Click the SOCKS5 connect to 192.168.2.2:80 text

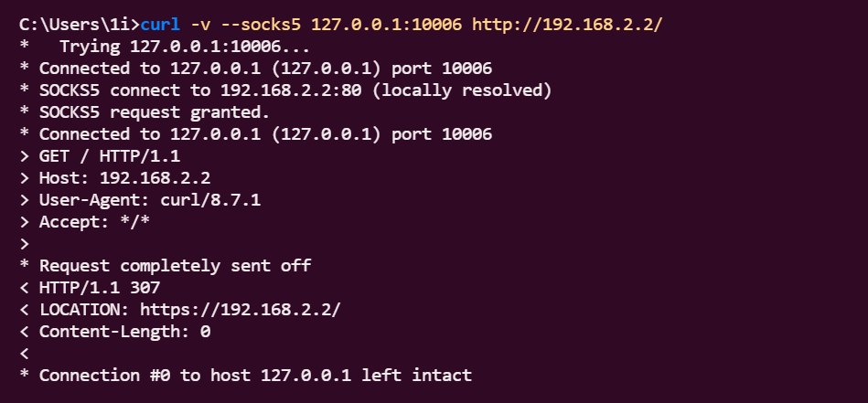coord(201,90)
